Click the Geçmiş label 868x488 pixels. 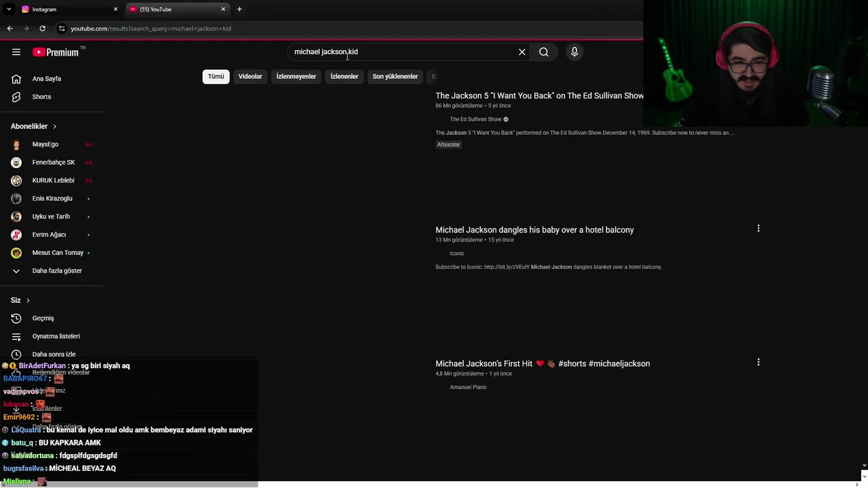43,319
